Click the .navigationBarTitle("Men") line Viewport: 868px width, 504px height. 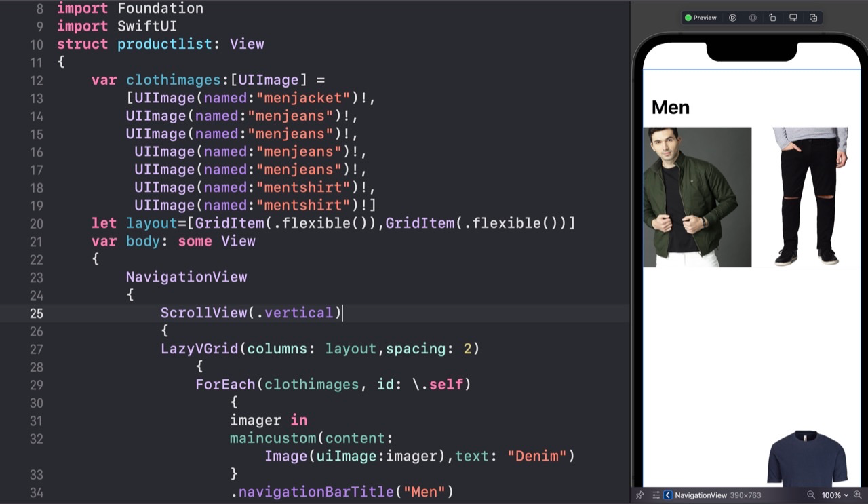[x=342, y=492]
